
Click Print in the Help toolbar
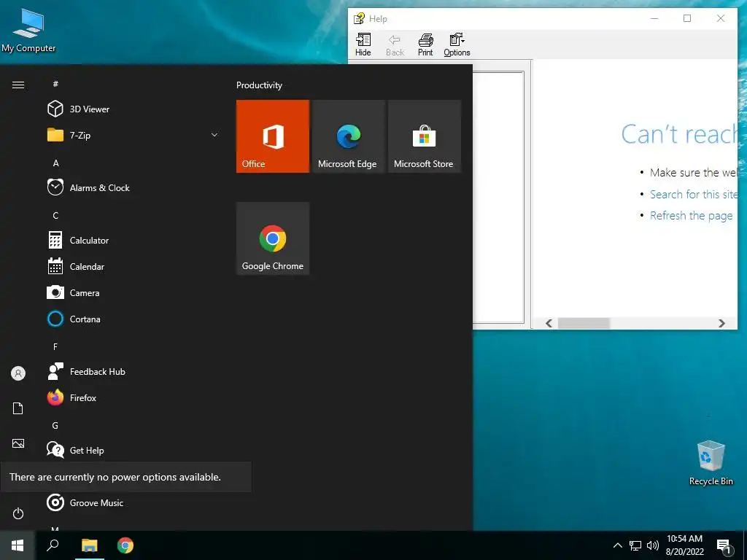[425, 44]
